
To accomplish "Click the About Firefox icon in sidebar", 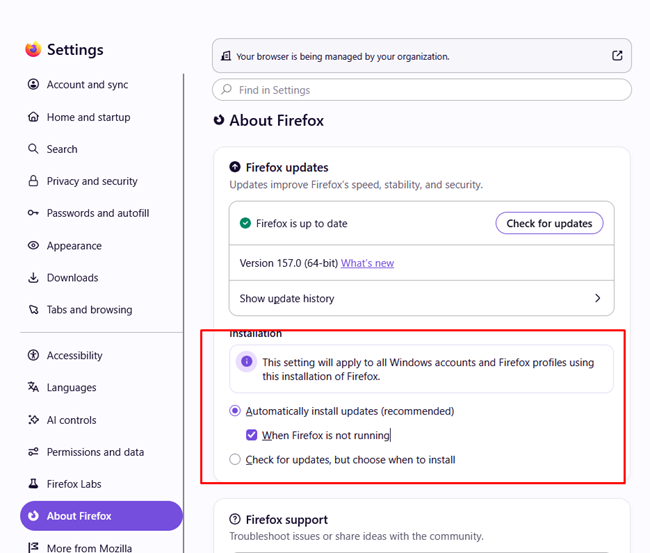I will click(x=33, y=516).
